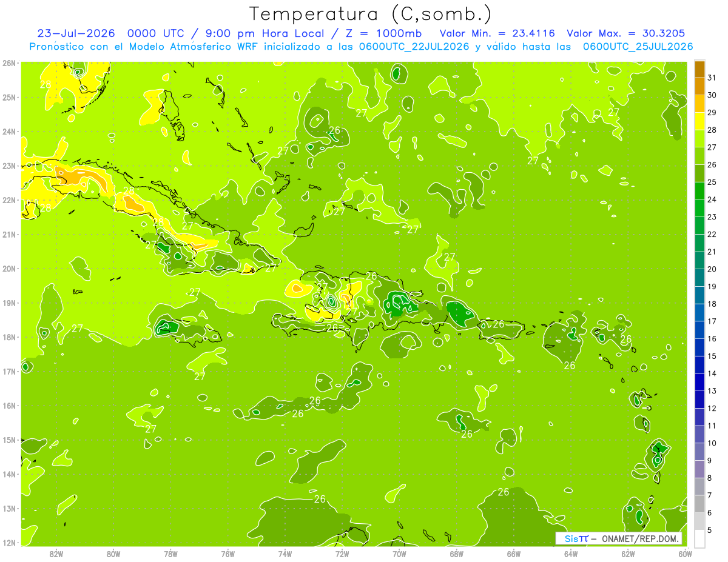Viewport: 728px width, 562px height.
Task: Click the latitude axis label "21N"
Action: pyautogui.click(x=9, y=235)
